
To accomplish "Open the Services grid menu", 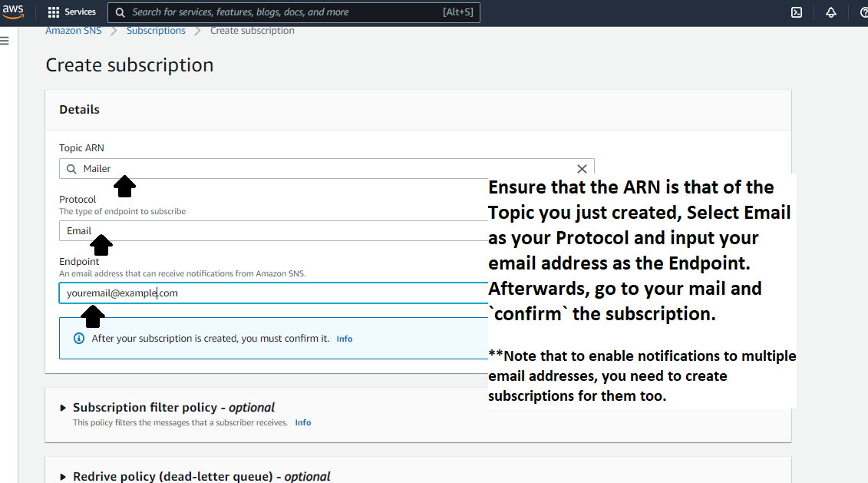I will pos(53,12).
